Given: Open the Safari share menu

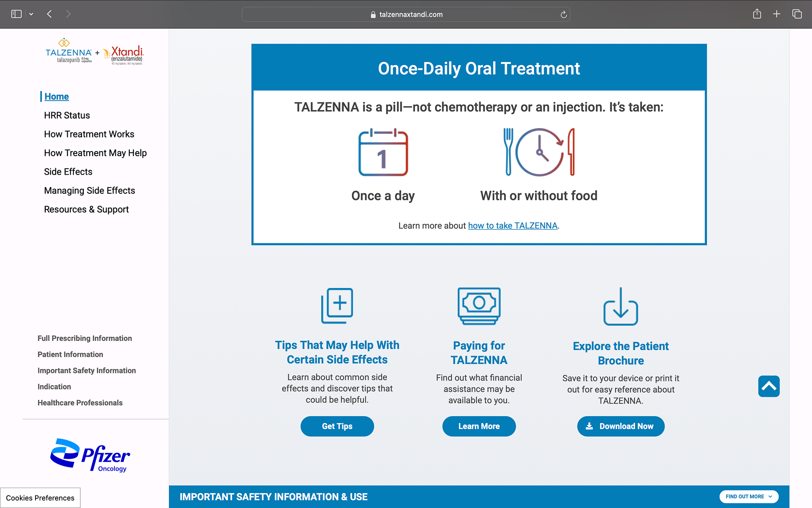Looking at the screenshot, I should 757,14.
